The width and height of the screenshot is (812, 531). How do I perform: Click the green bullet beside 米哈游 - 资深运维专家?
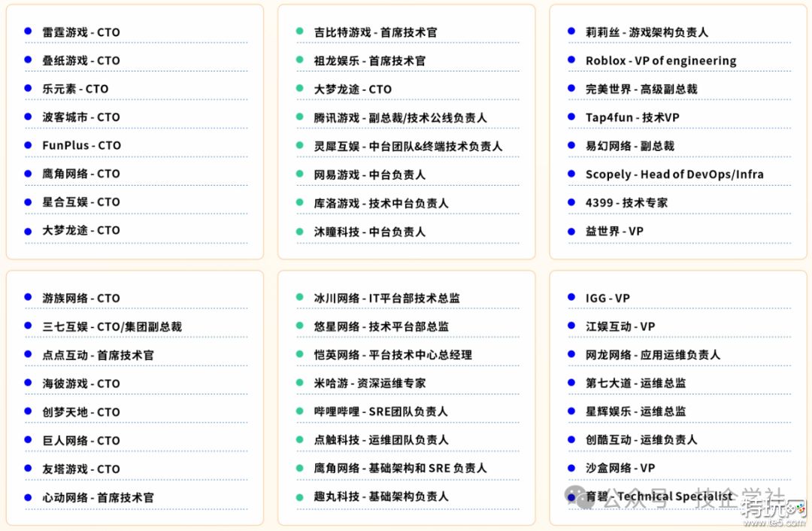click(x=299, y=383)
